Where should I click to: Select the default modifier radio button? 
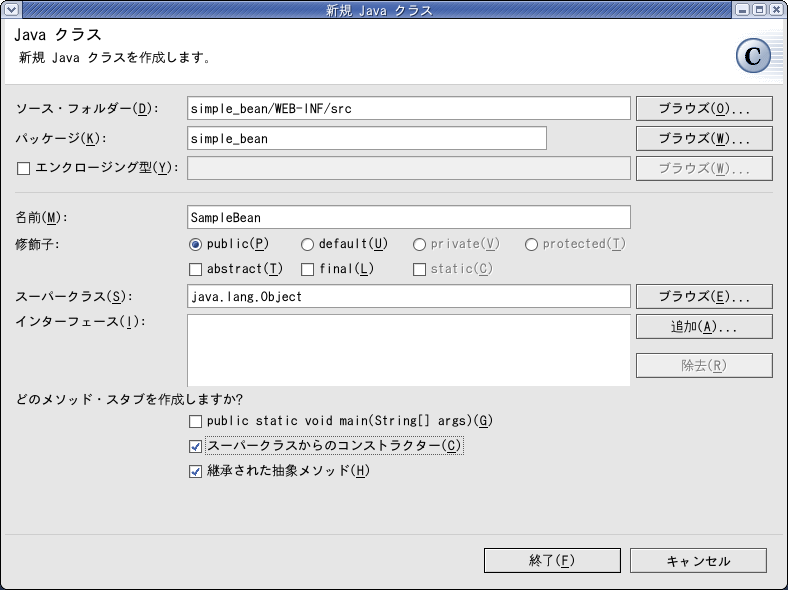click(307, 245)
